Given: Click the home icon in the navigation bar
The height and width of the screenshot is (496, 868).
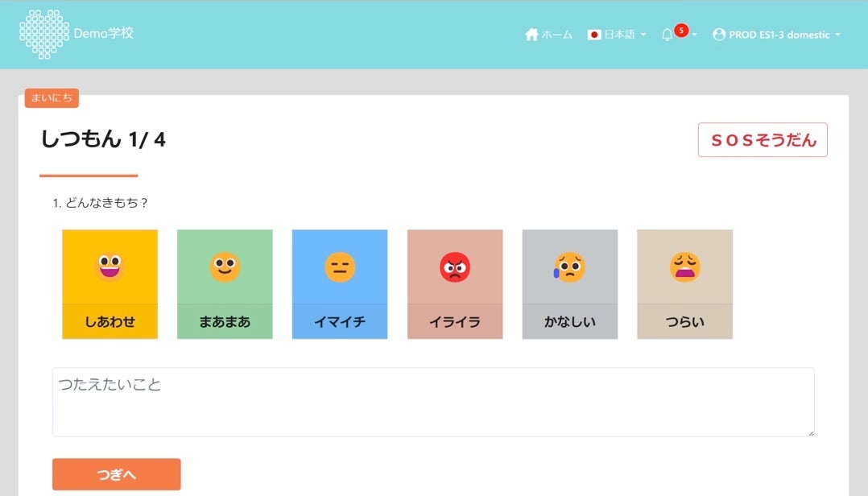Looking at the screenshot, I should [531, 35].
